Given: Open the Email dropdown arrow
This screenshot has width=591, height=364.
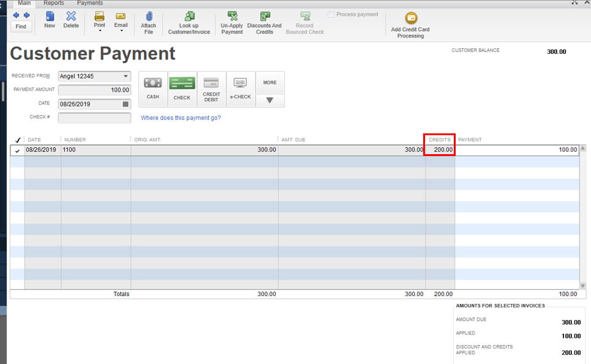Looking at the screenshot, I should point(121,31).
